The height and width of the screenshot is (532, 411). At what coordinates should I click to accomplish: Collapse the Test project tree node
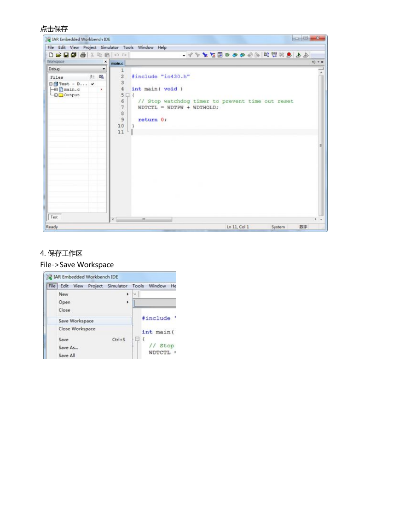51,84
